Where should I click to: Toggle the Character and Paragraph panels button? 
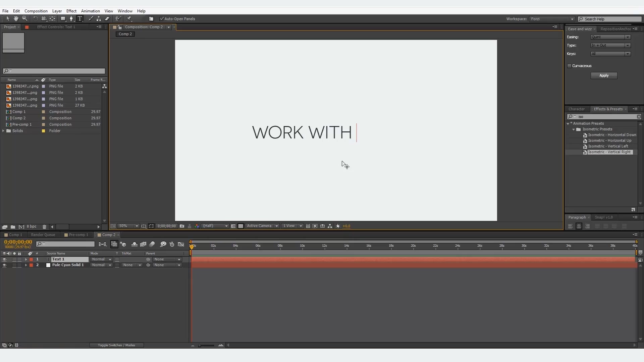pos(151,19)
